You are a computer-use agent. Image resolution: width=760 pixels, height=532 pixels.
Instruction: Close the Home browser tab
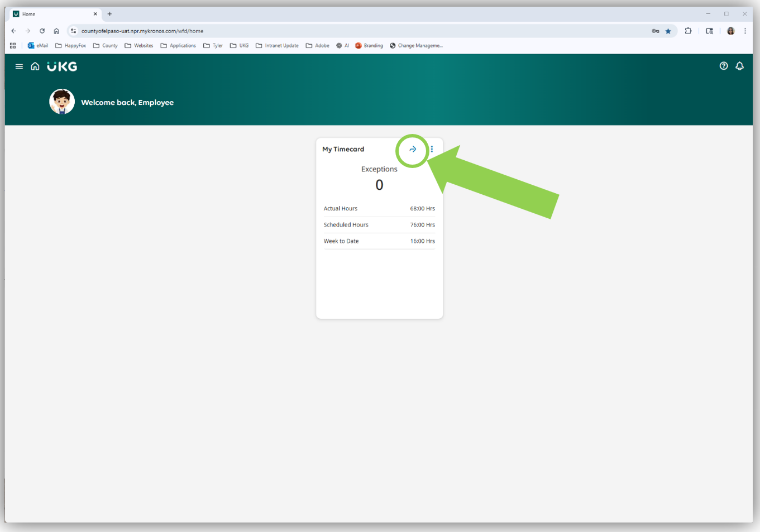point(95,14)
